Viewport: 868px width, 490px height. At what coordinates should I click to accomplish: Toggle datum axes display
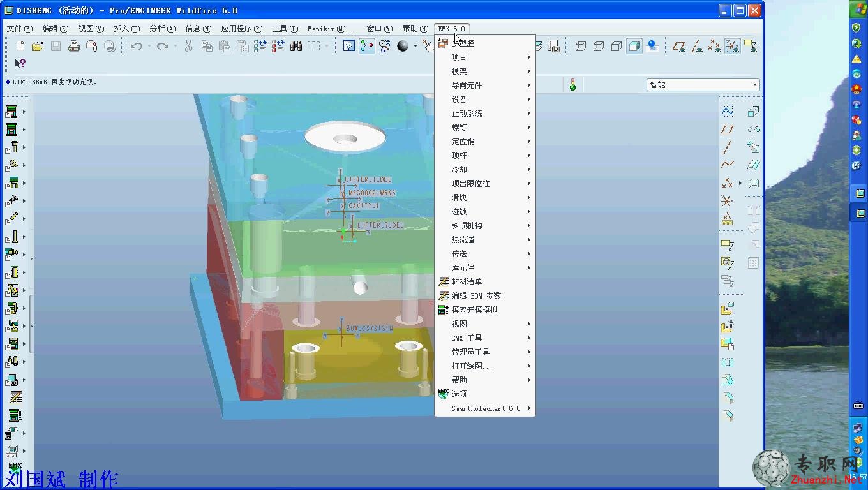click(697, 46)
